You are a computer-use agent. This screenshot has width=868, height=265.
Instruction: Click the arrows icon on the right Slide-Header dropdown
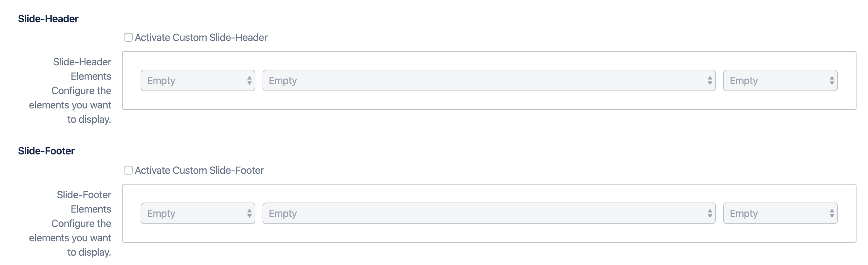831,80
